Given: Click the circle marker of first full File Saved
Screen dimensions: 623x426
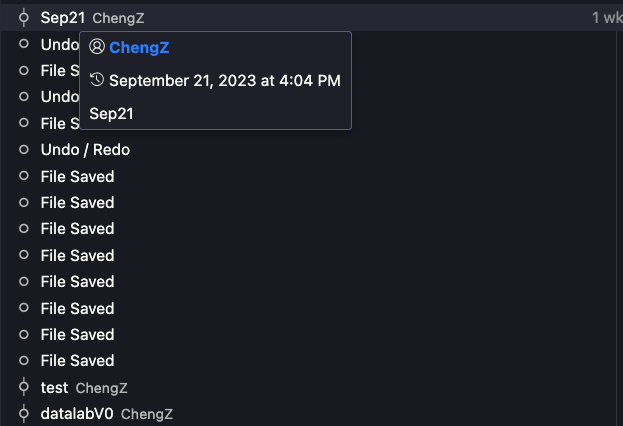Looking at the screenshot, I should [24, 176].
